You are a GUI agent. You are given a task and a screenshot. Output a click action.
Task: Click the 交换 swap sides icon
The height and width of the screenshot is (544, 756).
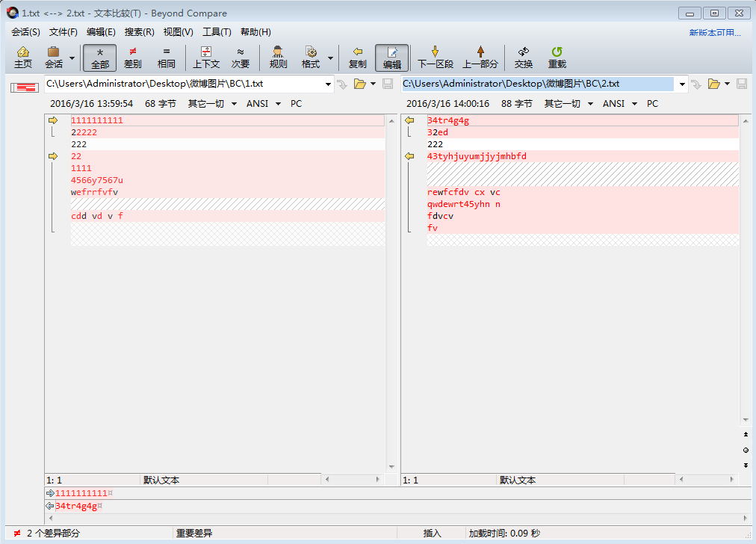pyautogui.click(x=523, y=58)
